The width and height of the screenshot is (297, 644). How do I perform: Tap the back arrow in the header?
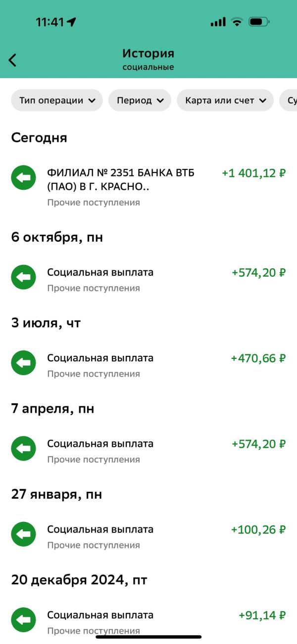pos(13,60)
